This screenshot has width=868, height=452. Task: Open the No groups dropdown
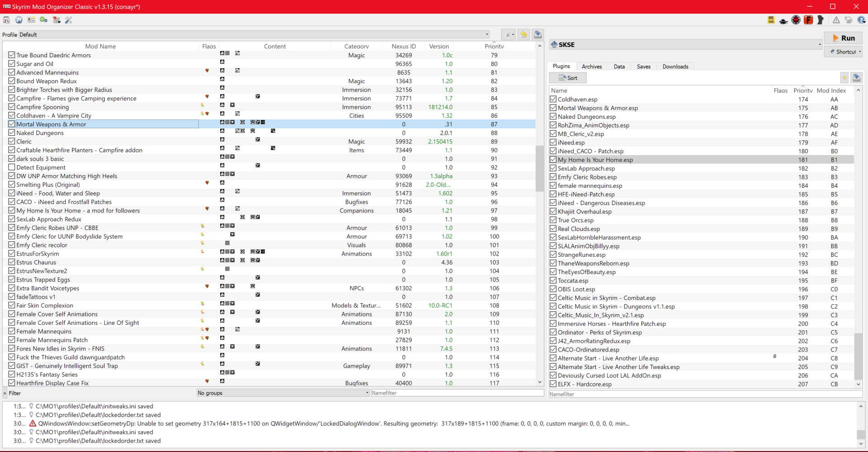283,393
